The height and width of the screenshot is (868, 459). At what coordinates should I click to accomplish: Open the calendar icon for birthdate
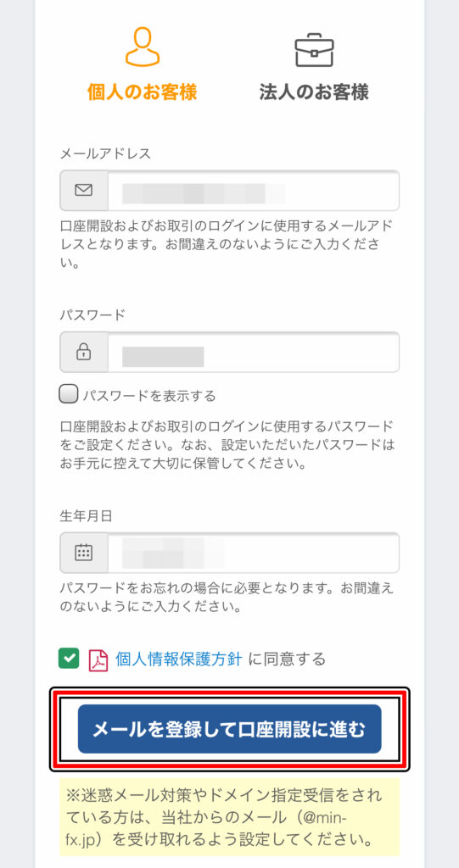click(x=84, y=553)
